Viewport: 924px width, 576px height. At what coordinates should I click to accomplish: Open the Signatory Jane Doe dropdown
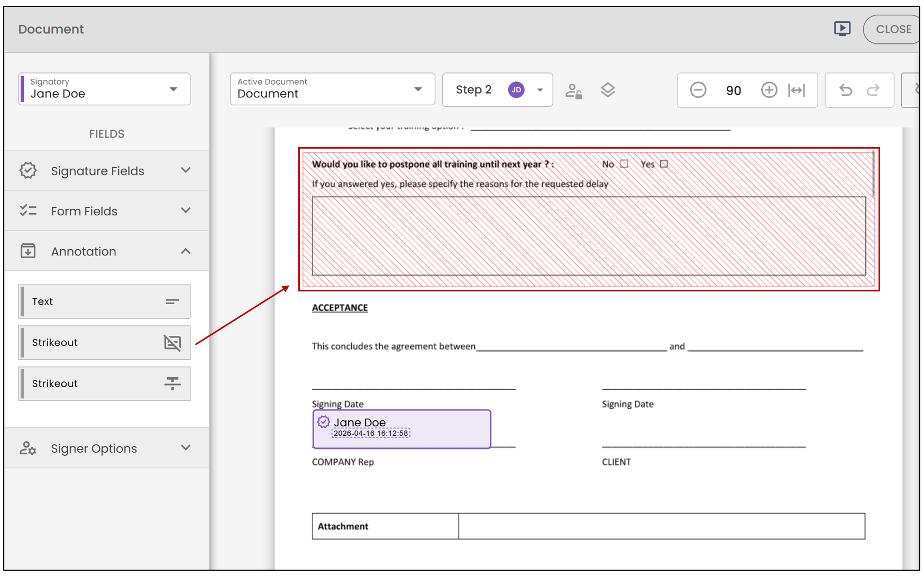(105, 89)
